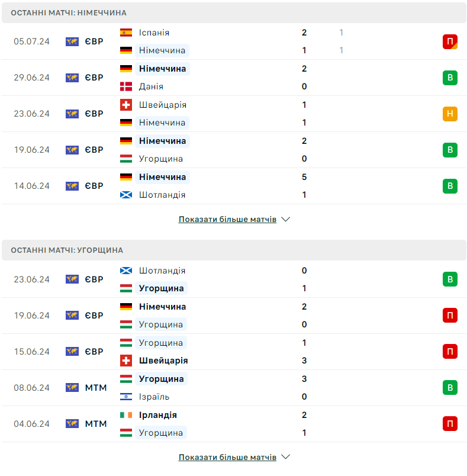The width and height of the screenshot is (467, 476).
Task: Click the red loss badge for Ireland vs Hungary
Action: coord(450,424)
